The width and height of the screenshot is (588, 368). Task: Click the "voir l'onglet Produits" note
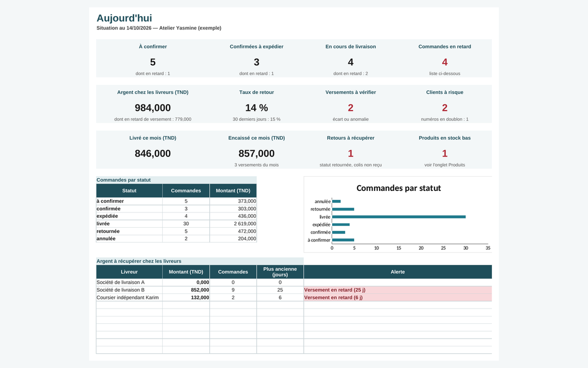coord(445,165)
